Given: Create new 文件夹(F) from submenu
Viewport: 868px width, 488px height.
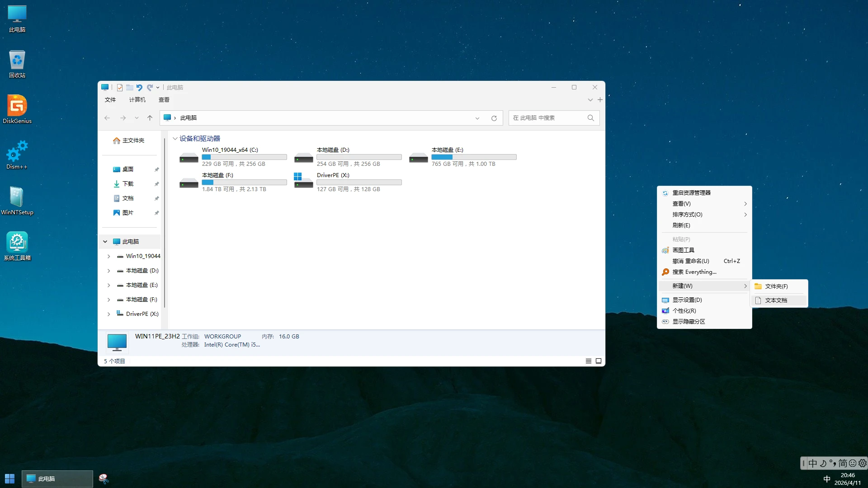Looking at the screenshot, I should (779, 286).
